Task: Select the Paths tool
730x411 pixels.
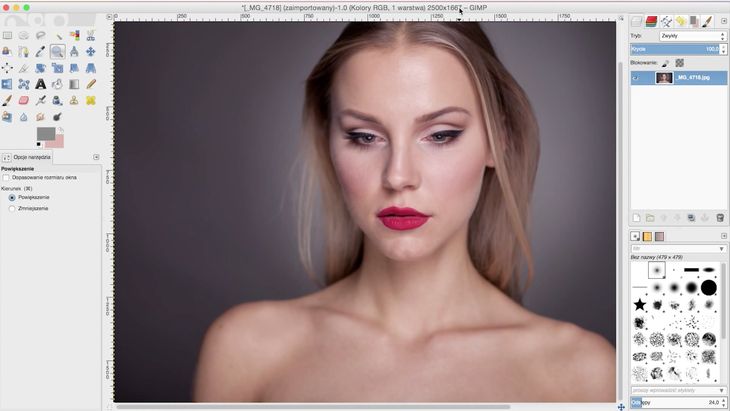Action: coord(24,52)
